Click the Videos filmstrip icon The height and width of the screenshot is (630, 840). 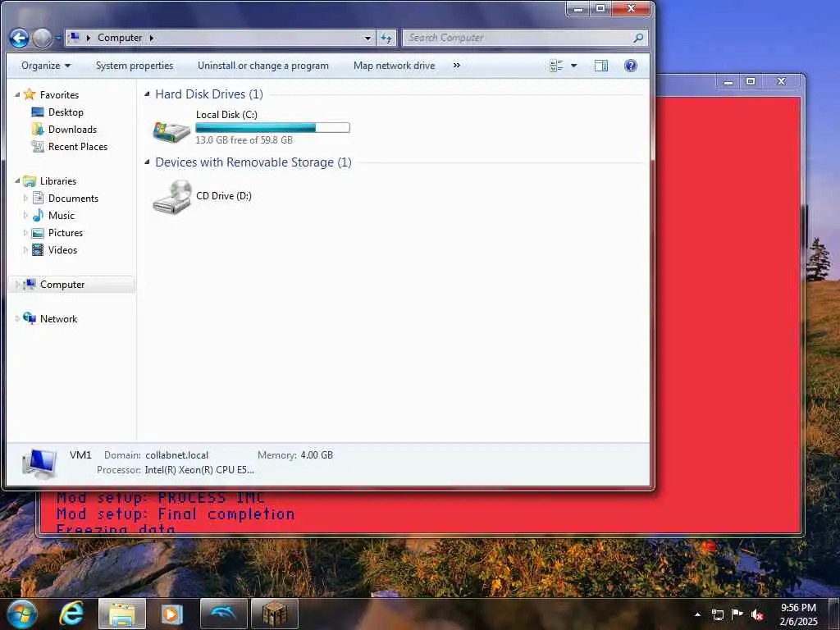tap(38, 249)
